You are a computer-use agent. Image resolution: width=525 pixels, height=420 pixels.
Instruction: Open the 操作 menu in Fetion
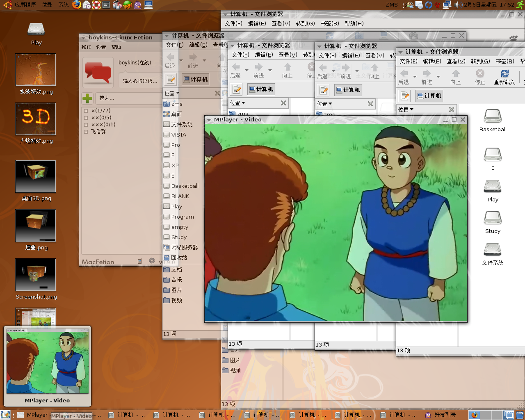coord(86,47)
